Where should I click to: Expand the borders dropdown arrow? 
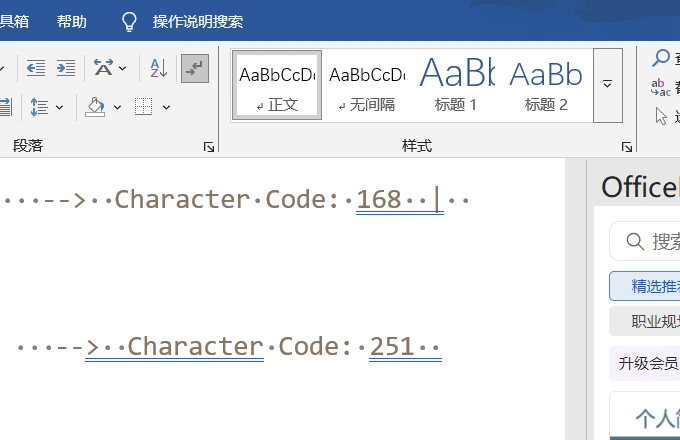point(167,107)
